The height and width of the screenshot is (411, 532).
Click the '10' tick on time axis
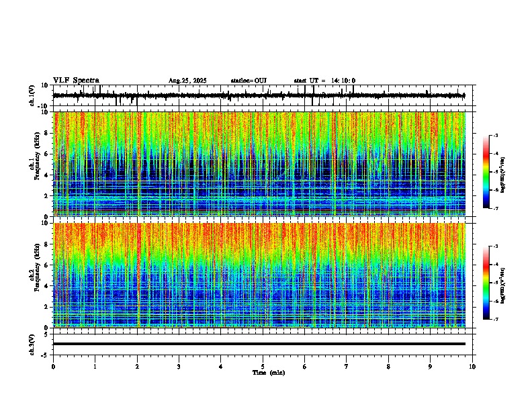(x=472, y=367)
